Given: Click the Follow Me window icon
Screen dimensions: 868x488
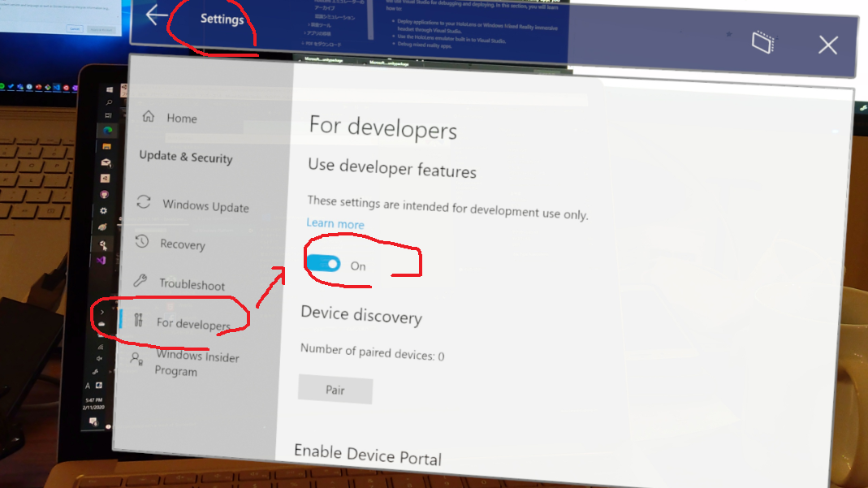Looking at the screenshot, I should 762,42.
